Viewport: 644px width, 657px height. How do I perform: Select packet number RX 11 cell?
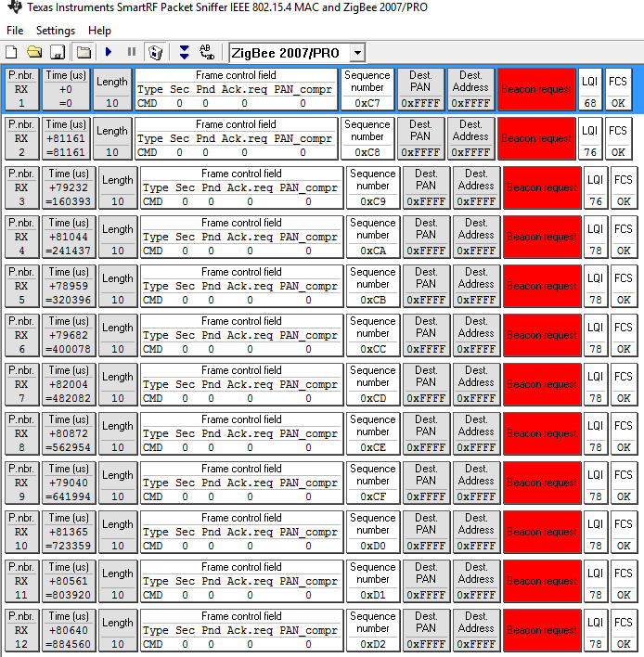(x=21, y=581)
